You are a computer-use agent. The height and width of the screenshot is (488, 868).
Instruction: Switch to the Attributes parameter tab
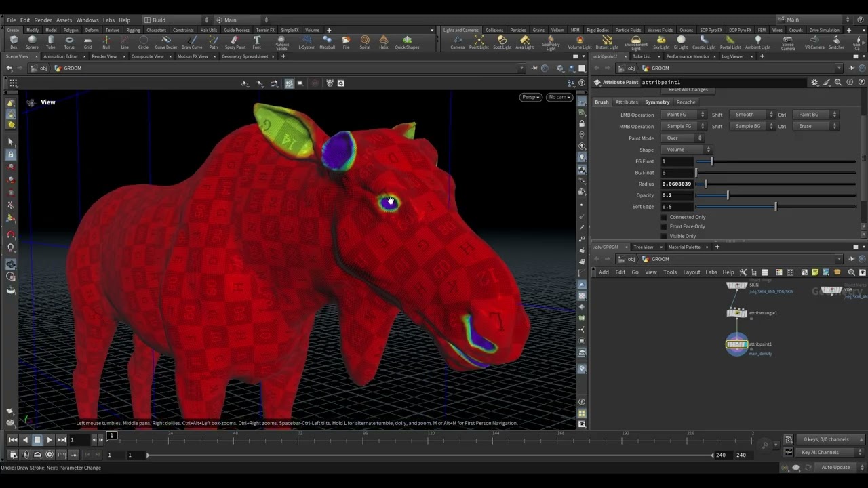[x=627, y=102]
